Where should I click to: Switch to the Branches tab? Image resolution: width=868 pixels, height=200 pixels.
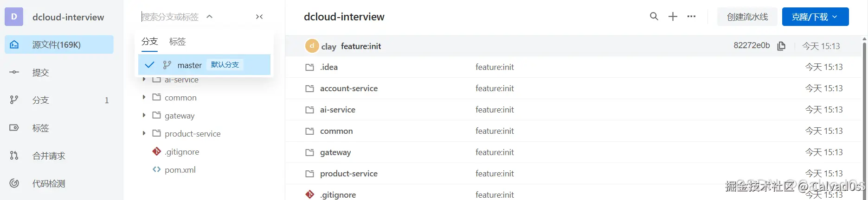149,41
